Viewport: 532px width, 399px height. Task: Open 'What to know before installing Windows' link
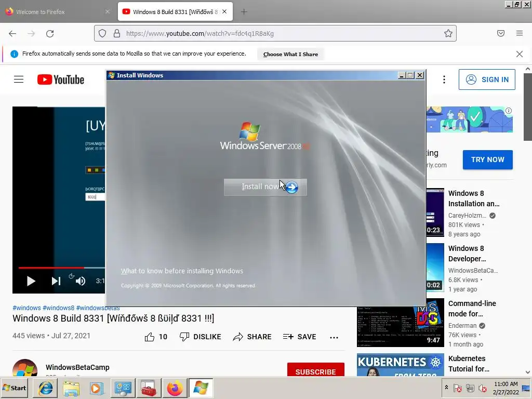coord(182,271)
